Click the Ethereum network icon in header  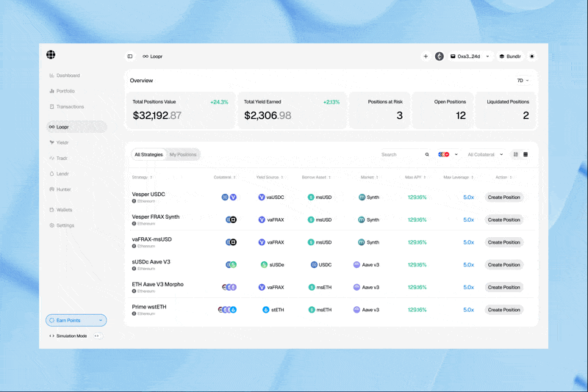click(x=440, y=57)
